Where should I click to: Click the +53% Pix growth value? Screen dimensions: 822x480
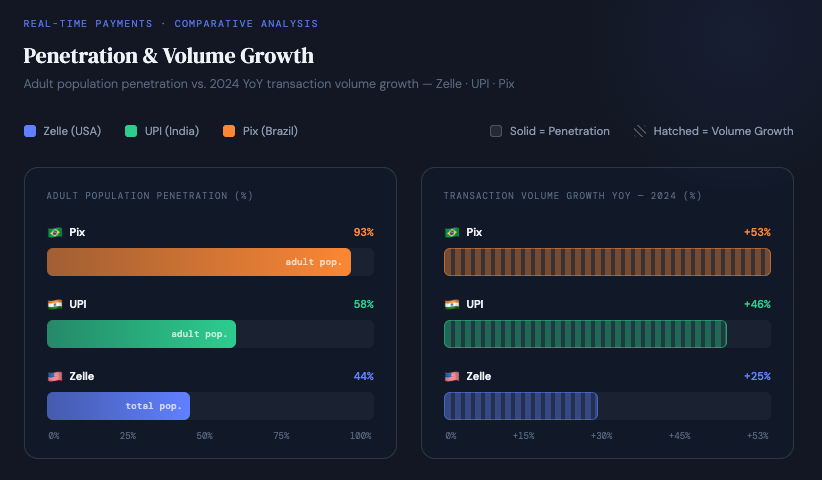pyautogui.click(x=758, y=232)
